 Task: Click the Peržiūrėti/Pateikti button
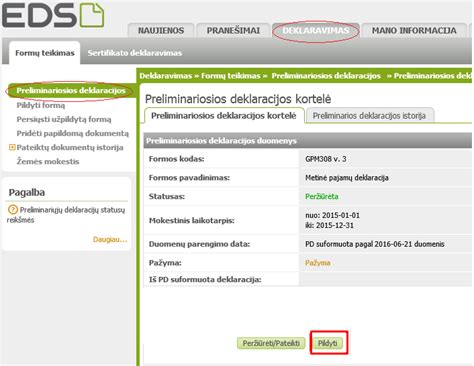pos(271,343)
